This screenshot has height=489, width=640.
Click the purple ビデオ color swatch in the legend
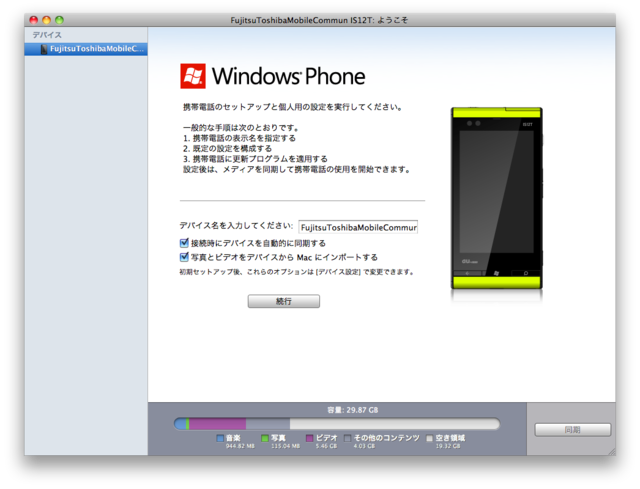(x=309, y=438)
